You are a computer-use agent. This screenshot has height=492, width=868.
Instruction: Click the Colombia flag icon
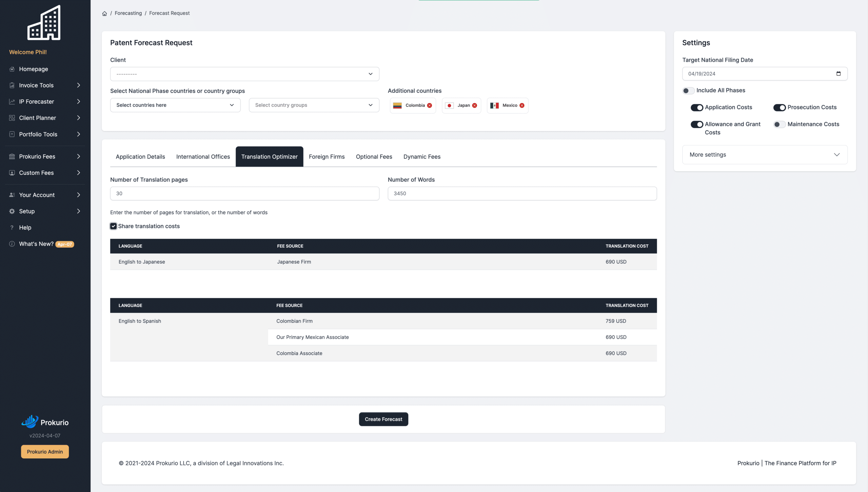(x=397, y=106)
